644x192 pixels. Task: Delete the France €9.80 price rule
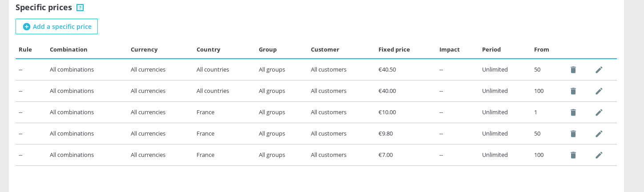pyautogui.click(x=573, y=134)
